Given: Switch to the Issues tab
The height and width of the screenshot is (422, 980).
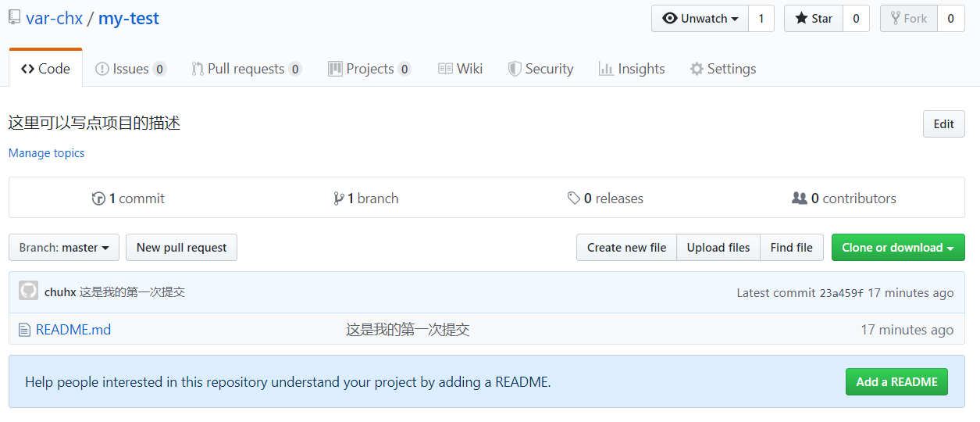Looking at the screenshot, I should tap(130, 69).
